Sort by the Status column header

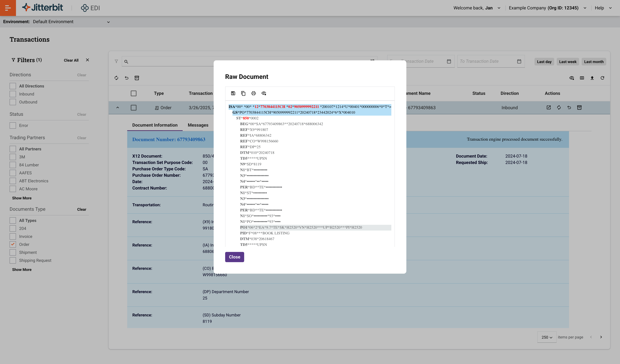pos(479,93)
